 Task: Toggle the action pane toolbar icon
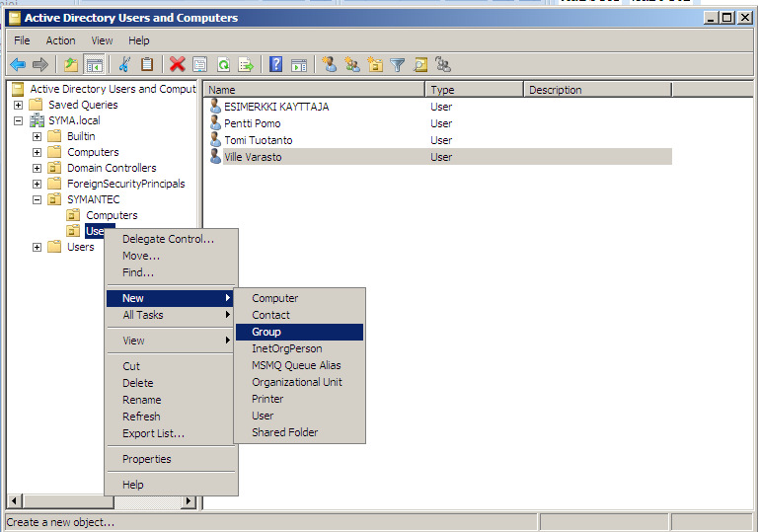coord(299,64)
